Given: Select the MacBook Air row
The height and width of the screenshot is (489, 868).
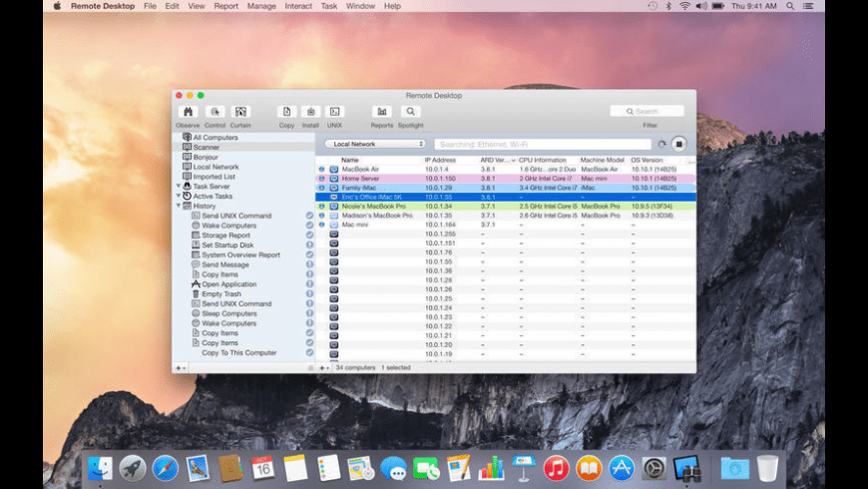Looking at the screenshot, I should click(x=506, y=170).
